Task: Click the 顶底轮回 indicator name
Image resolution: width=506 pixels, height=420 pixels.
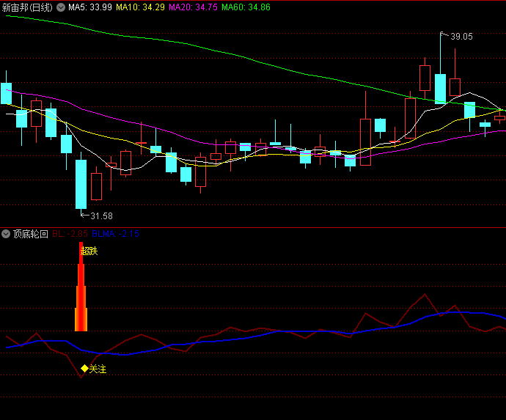Action: [31, 234]
